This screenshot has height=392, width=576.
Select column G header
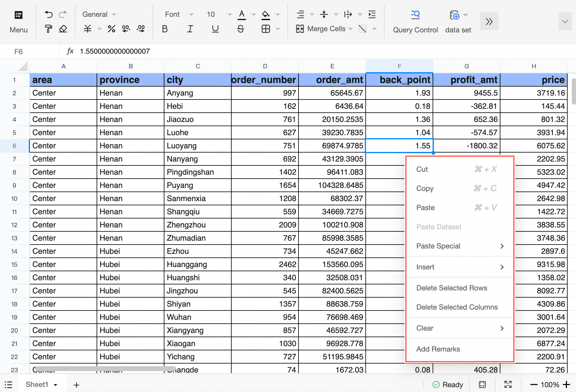466,66
